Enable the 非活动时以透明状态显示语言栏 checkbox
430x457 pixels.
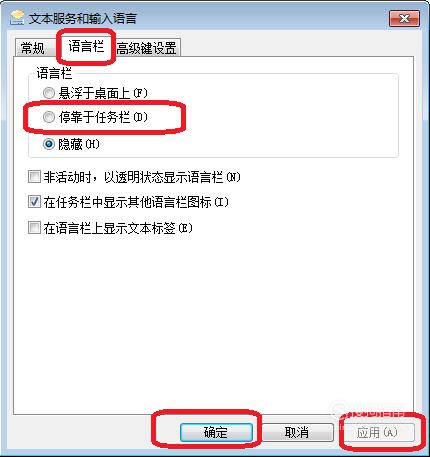tap(34, 177)
